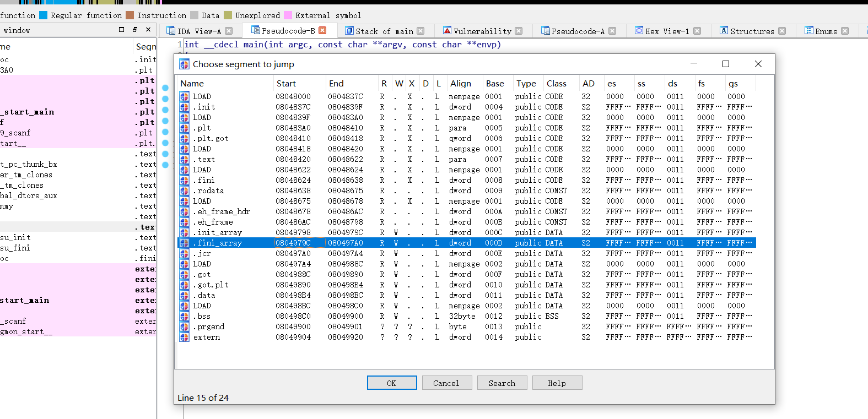The image size is (868, 419).
Task: Click the segment icon of .rodata row
Action: tap(184, 191)
